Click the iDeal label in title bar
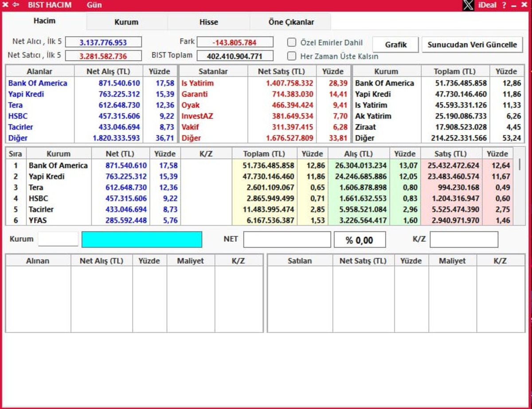The height and width of the screenshot is (409, 532). (487, 5)
